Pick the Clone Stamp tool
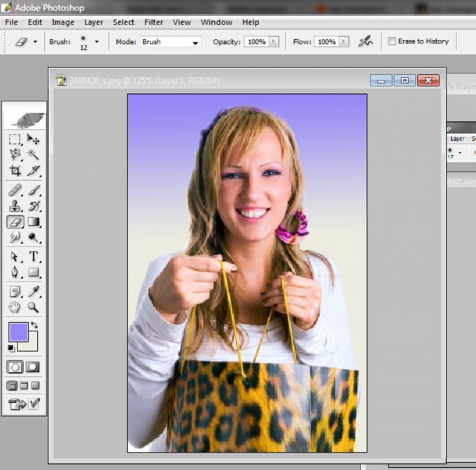476x470 pixels. [x=15, y=206]
